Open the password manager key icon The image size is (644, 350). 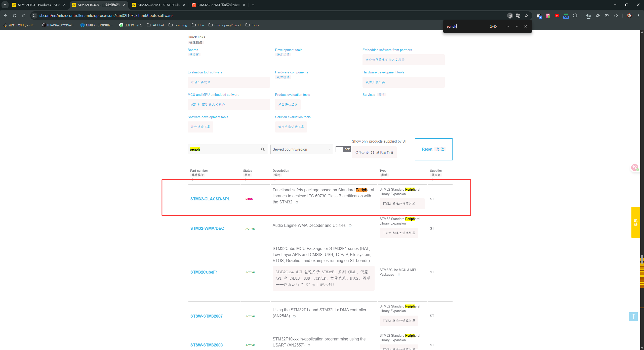pos(589,16)
